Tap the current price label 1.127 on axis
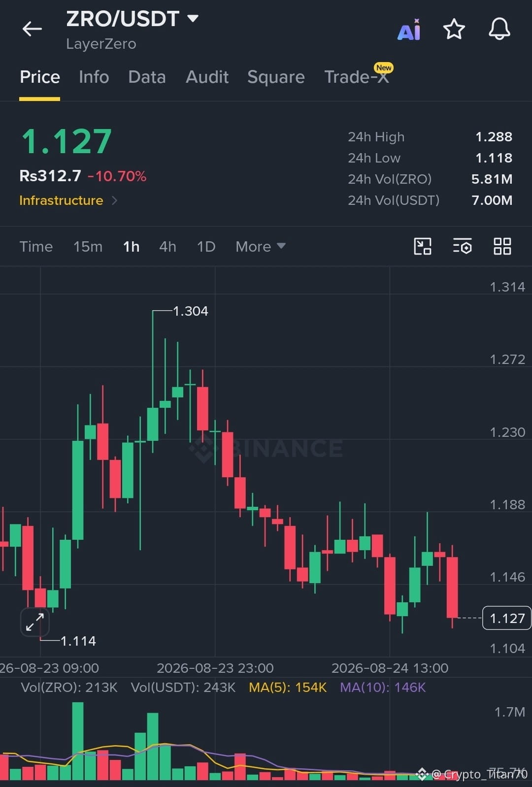The image size is (532, 787). pos(507,618)
